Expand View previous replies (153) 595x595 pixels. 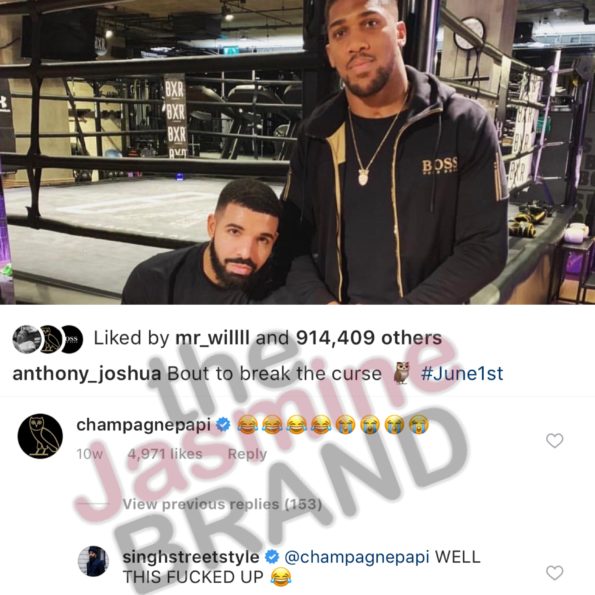222,504
